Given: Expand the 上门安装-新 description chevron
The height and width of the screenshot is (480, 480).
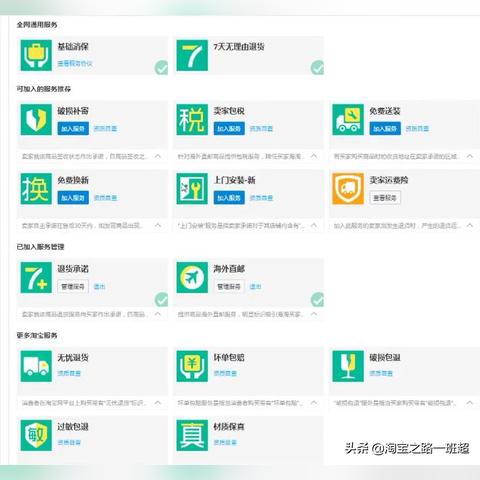Looking at the screenshot, I should pos(314,225).
